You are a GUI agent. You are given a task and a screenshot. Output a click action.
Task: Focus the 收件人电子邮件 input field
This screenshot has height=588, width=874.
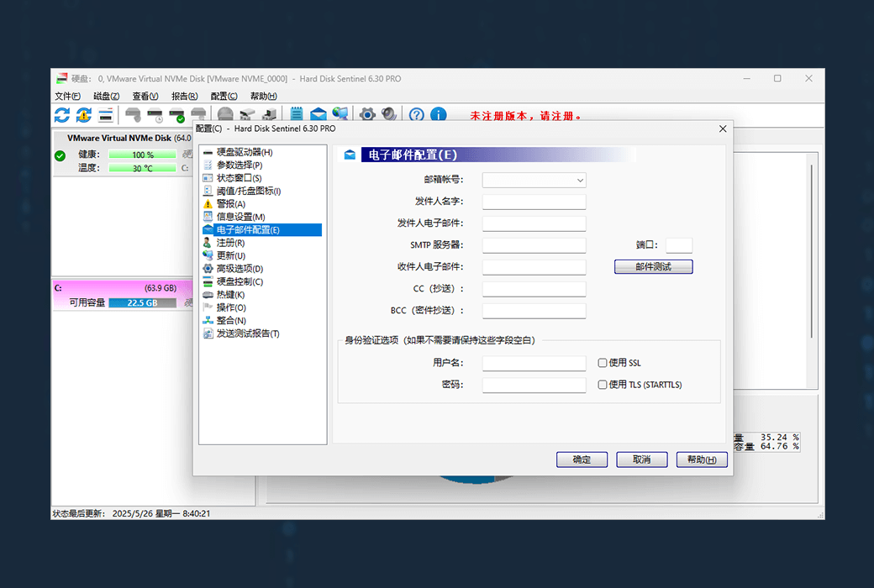point(534,267)
